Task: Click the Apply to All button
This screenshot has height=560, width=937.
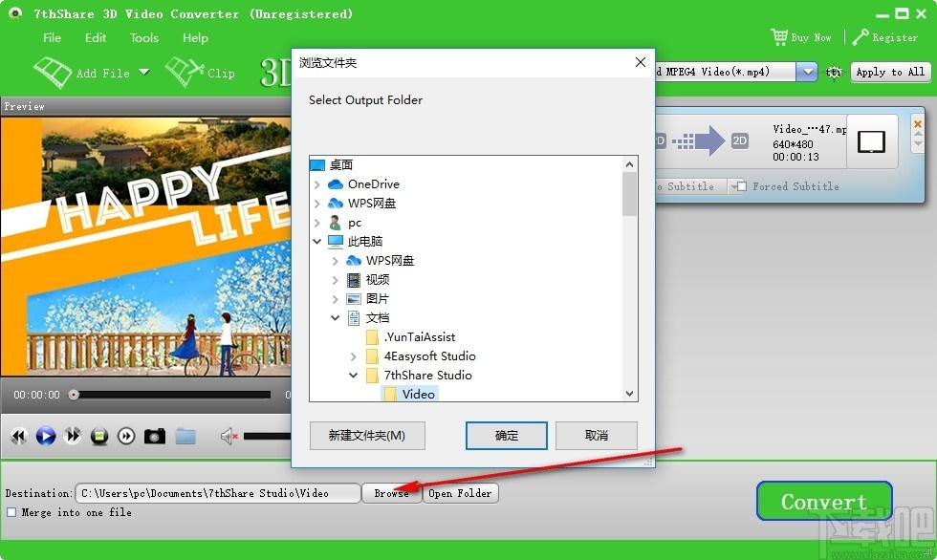Action: (x=890, y=73)
